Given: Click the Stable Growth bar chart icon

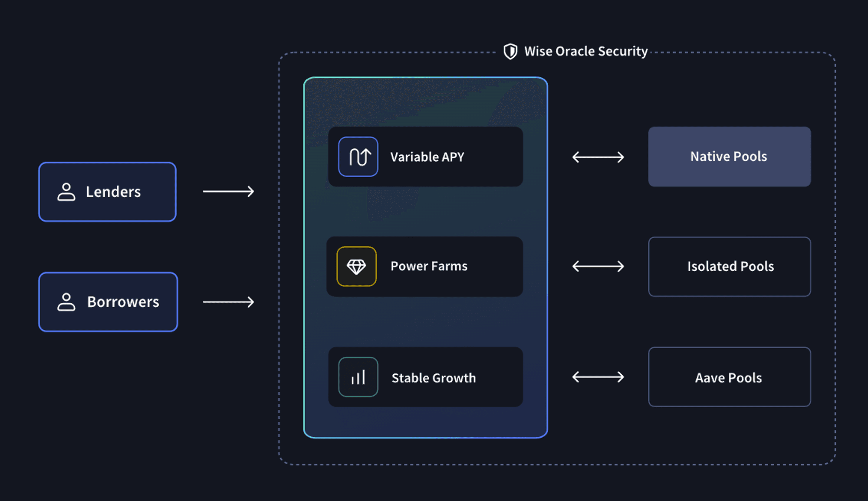Looking at the screenshot, I should click(358, 377).
